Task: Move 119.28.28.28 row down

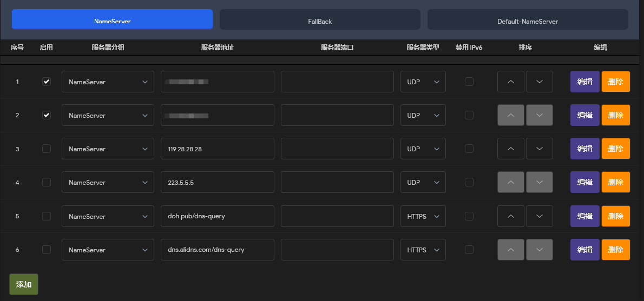Action: tap(539, 149)
